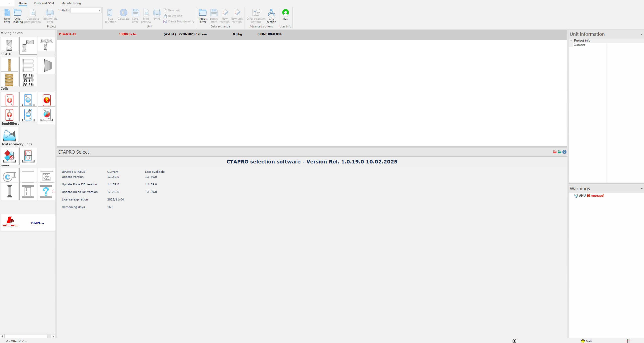Click Print whole offer in the ribbon

50,16
